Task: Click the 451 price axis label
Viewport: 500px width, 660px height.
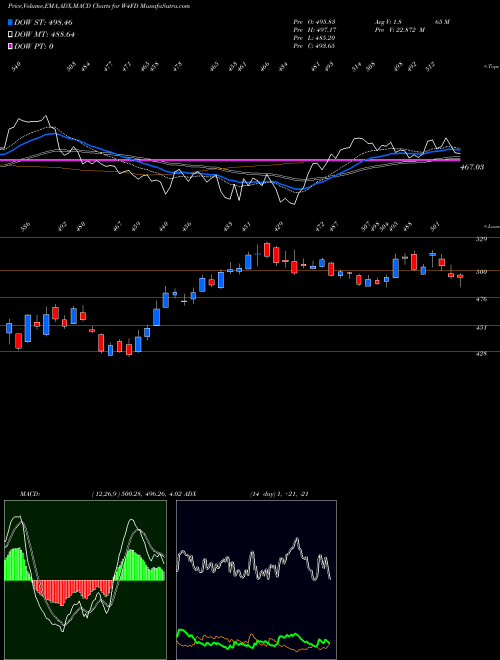Action: coord(481,327)
